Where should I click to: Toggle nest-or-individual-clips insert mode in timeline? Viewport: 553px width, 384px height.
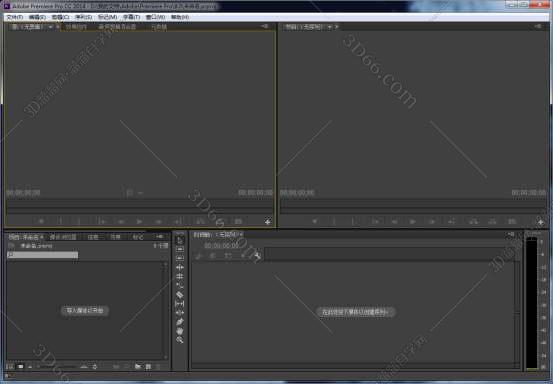pyautogui.click(x=199, y=256)
